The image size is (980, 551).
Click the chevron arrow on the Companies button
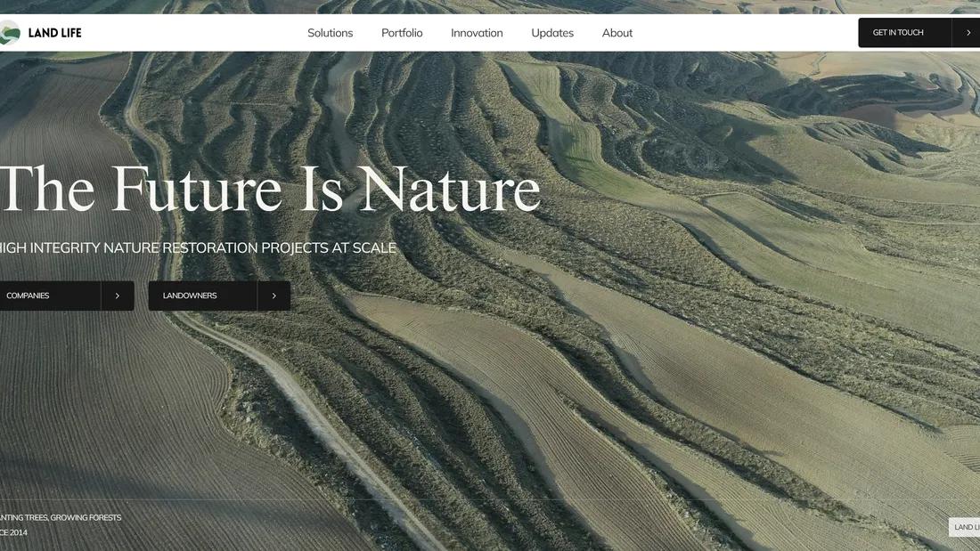point(118,296)
